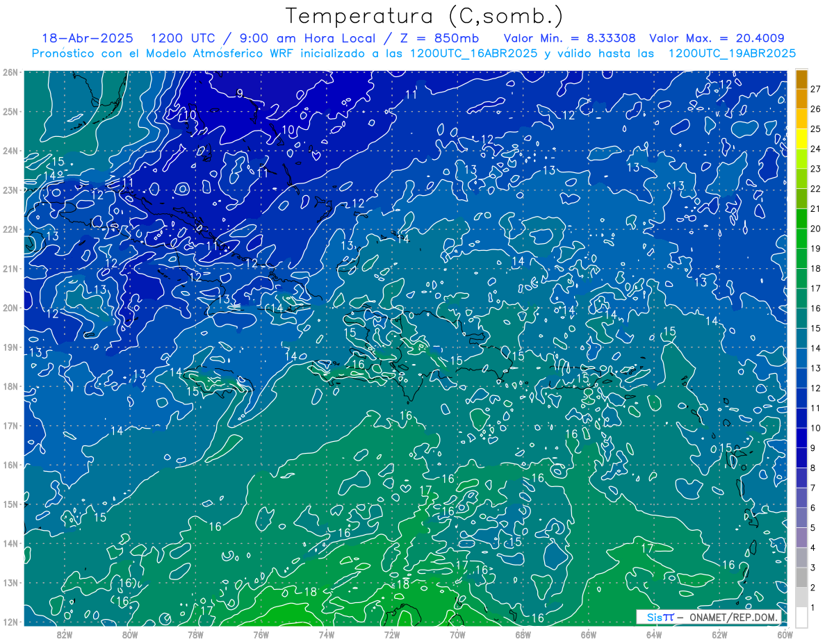Click the "76W" longitude label
Screen dimensions: 834x644
261,634
